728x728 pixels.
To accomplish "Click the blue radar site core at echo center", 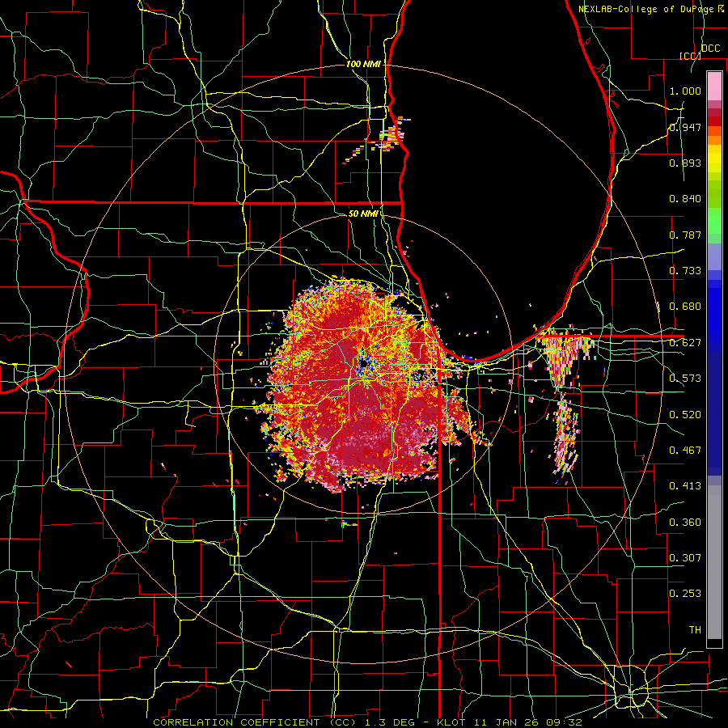I will [x=363, y=365].
